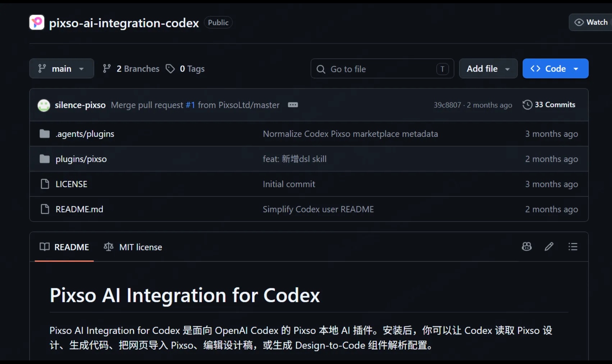Click the commit history clock icon
The height and width of the screenshot is (364, 612).
point(527,105)
